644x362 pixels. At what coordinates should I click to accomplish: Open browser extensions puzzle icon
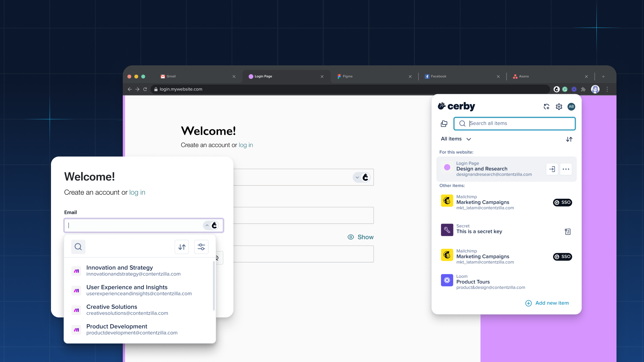pos(583,89)
